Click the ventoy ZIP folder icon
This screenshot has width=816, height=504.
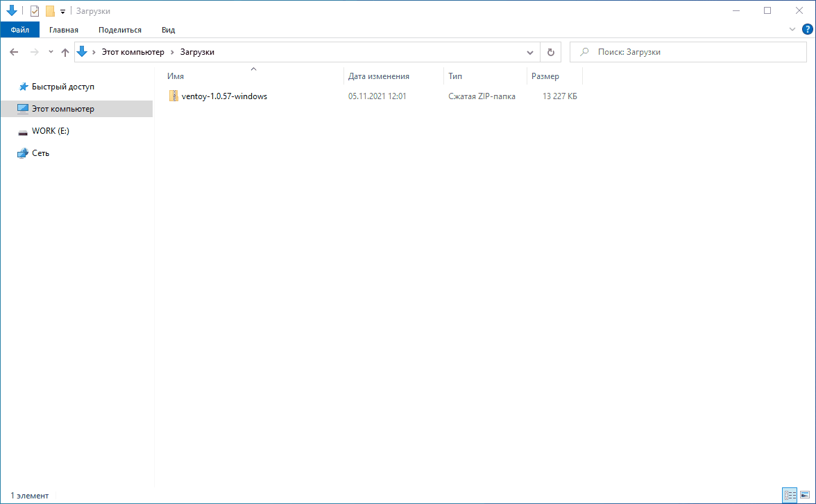[x=173, y=96]
